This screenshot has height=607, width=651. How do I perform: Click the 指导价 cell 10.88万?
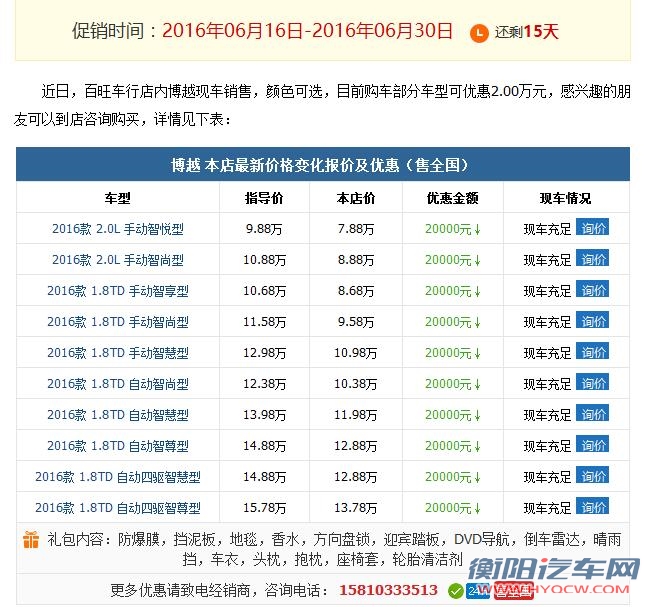[264, 260]
